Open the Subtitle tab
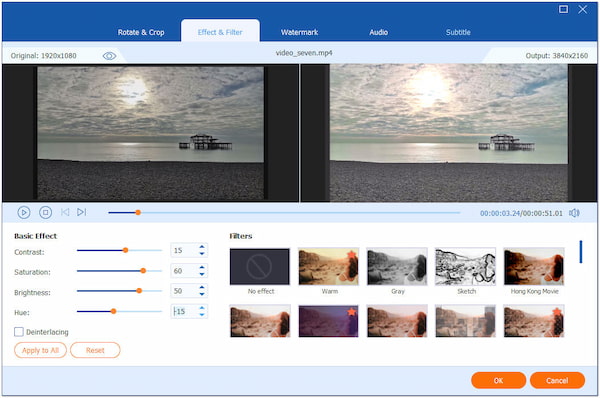 pyautogui.click(x=458, y=33)
